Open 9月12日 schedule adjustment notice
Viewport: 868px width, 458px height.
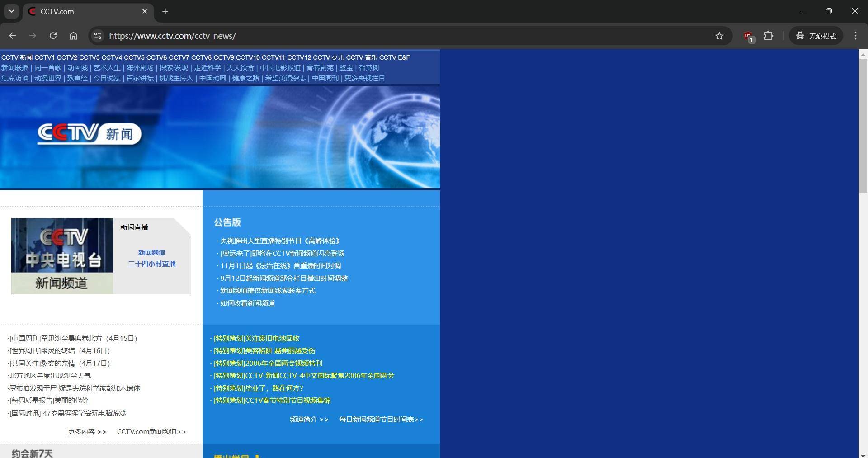click(x=284, y=279)
